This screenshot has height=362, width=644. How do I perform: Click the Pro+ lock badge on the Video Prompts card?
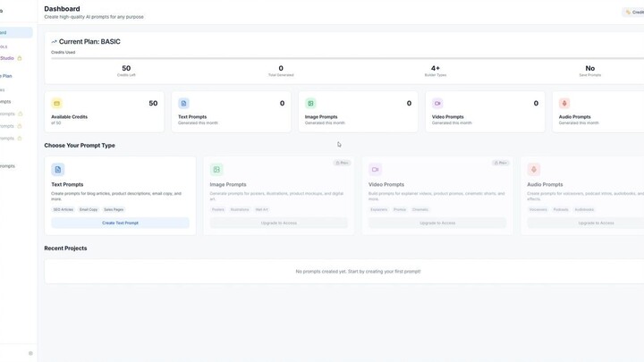(x=500, y=163)
